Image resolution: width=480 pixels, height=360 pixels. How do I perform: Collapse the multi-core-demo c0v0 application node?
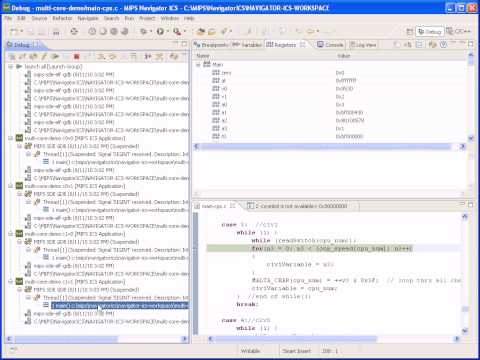pos(10,138)
